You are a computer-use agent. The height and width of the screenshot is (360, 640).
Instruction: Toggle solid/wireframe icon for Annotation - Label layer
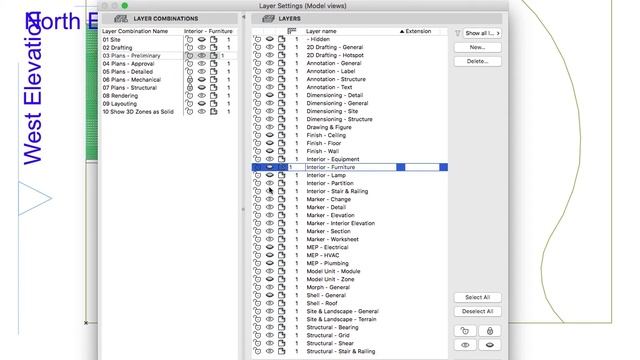coord(282,71)
